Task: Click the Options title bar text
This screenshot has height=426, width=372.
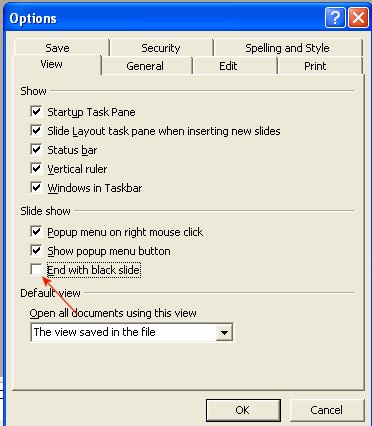Action: tap(33, 19)
